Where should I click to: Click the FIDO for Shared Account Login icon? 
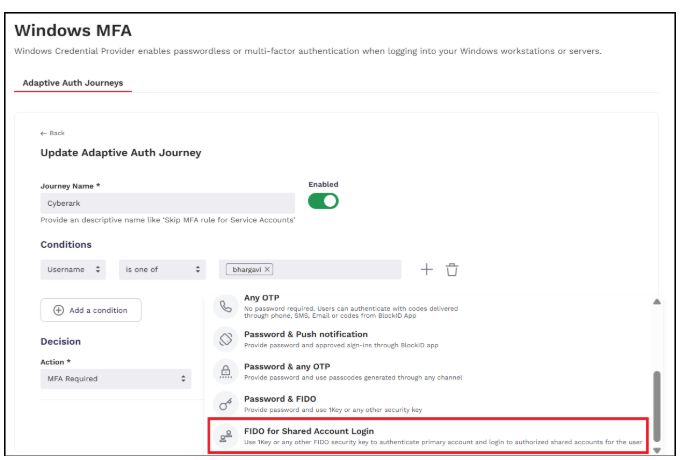tap(226, 435)
